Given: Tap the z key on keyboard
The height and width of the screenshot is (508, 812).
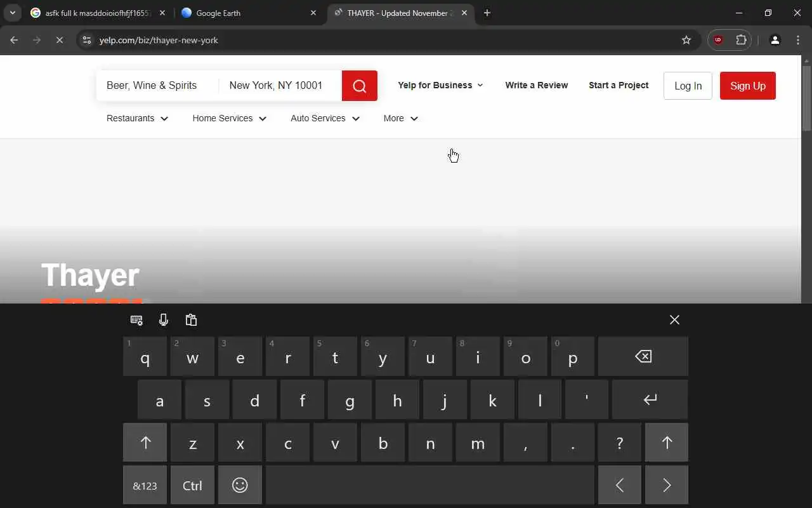Looking at the screenshot, I should 192,443.
